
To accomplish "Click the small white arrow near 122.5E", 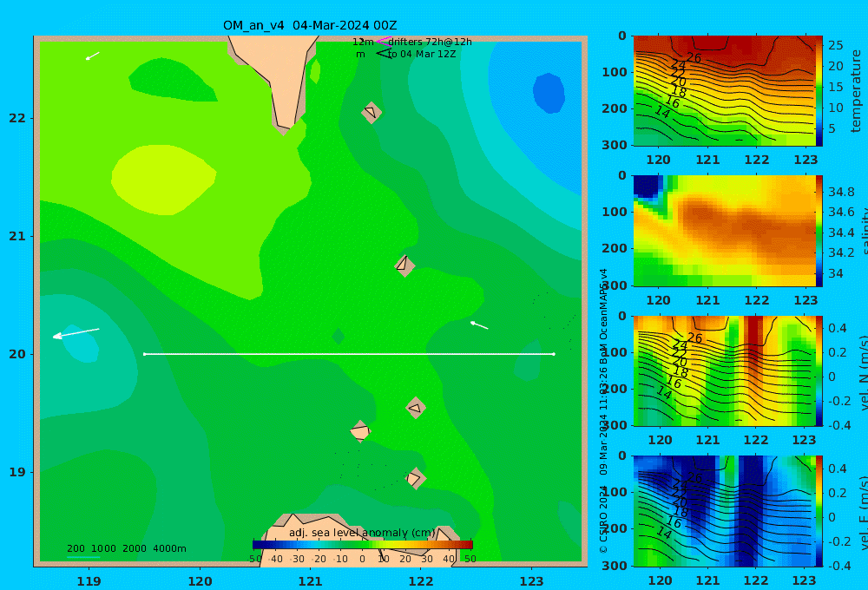I will click(x=479, y=324).
